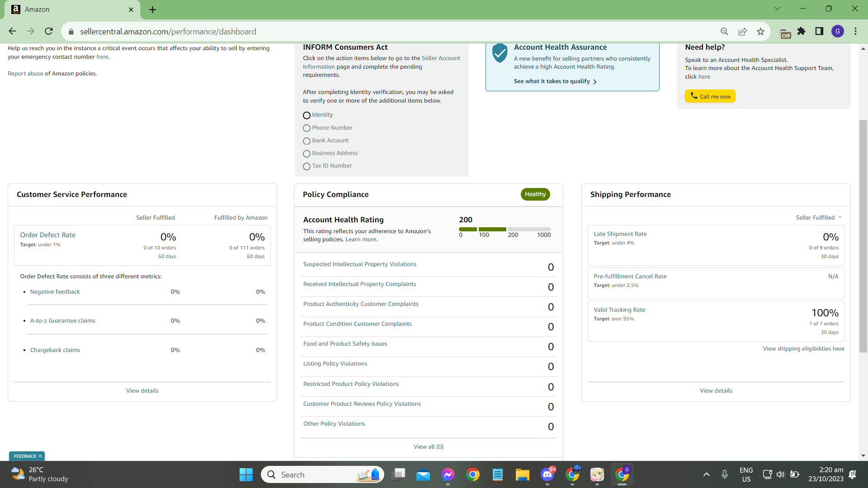Open Valid Tracking Rate metric
Image resolution: width=868 pixels, height=488 pixels.
coord(619,310)
